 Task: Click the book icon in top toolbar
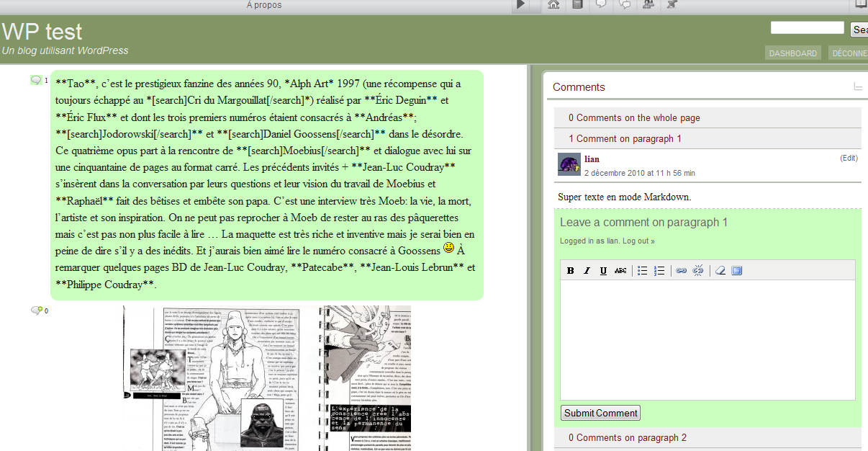(x=577, y=5)
